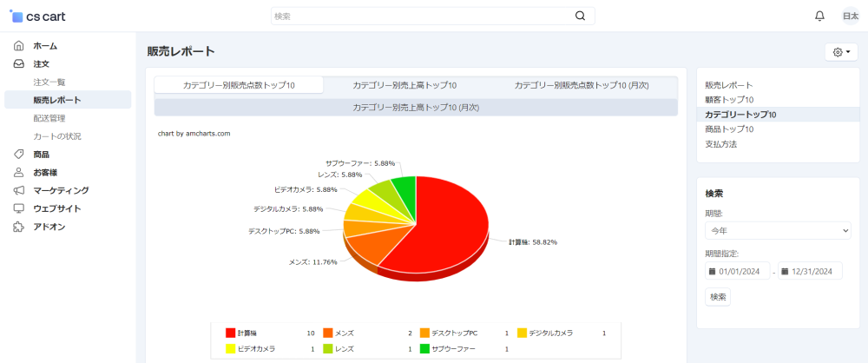Open 商品トップ10 report
The width and height of the screenshot is (868, 363).
click(729, 129)
